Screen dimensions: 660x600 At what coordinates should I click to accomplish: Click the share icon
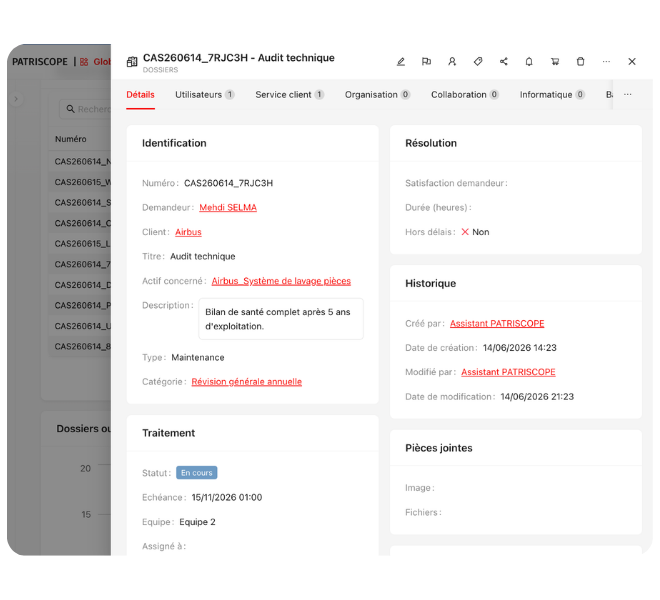(503, 62)
